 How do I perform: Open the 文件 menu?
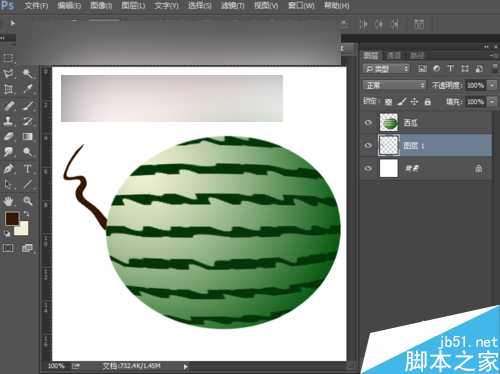[36, 6]
